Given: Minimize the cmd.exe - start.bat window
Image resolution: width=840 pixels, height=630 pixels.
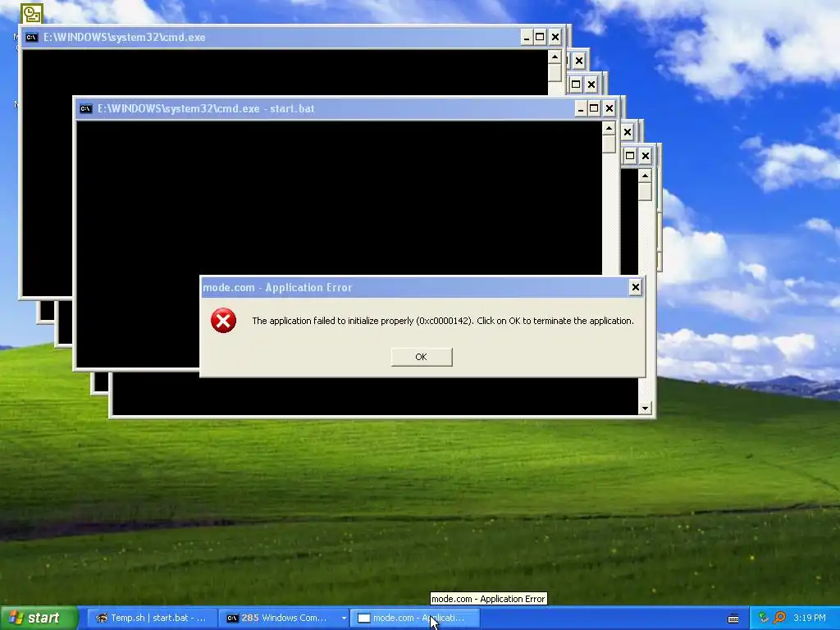Looking at the screenshot, I should click(581, 109).
